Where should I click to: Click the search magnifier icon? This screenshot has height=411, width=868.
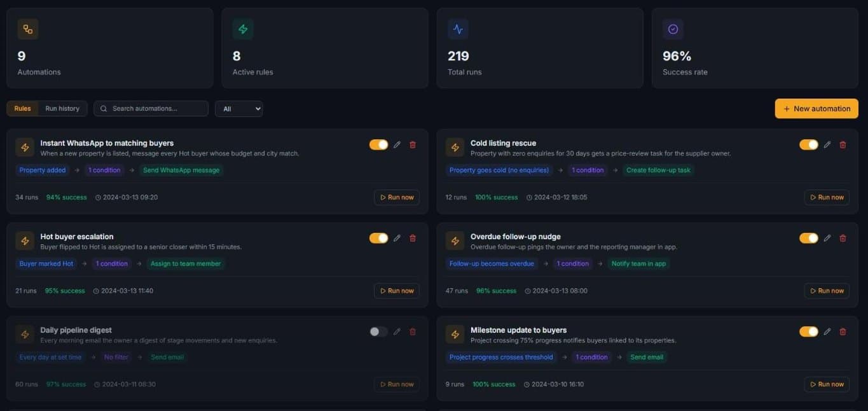(x=104, y=109)
